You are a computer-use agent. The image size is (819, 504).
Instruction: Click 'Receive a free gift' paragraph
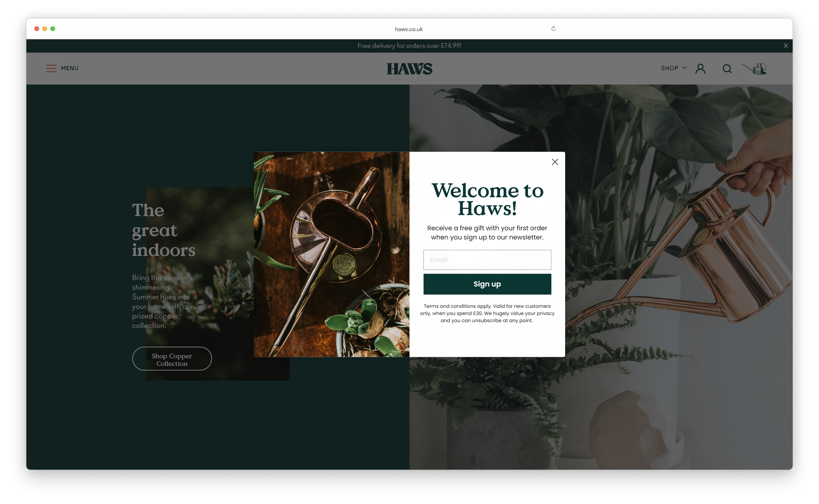pos(487,232)
